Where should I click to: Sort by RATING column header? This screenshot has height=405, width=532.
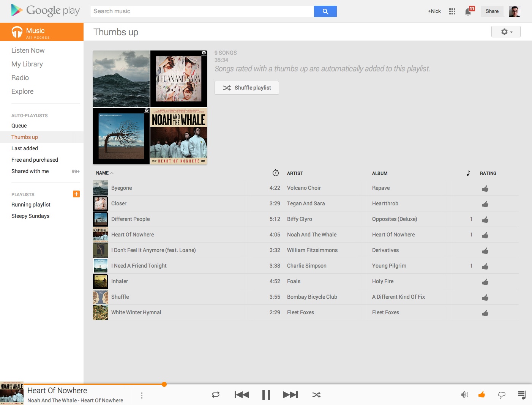click(488, 173)
